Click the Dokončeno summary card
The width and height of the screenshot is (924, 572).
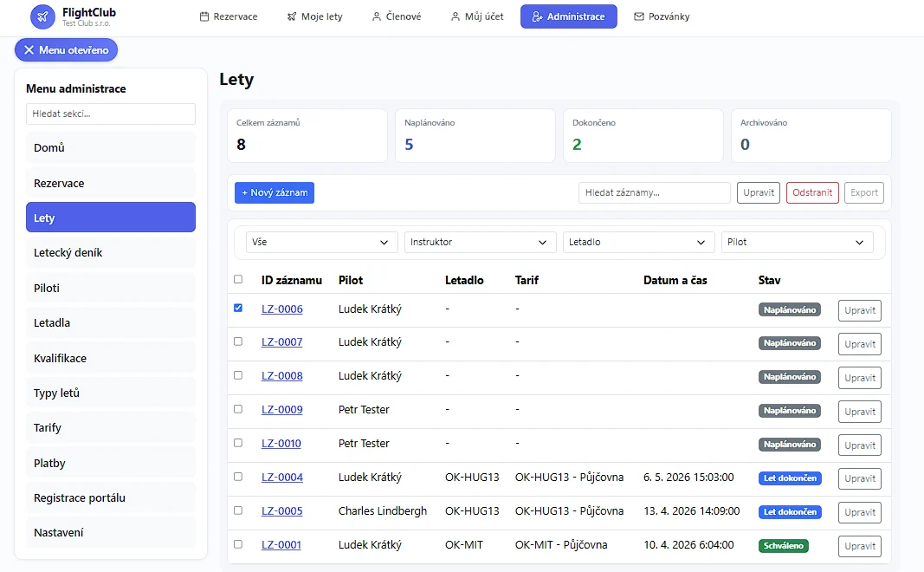pos(643,135)
